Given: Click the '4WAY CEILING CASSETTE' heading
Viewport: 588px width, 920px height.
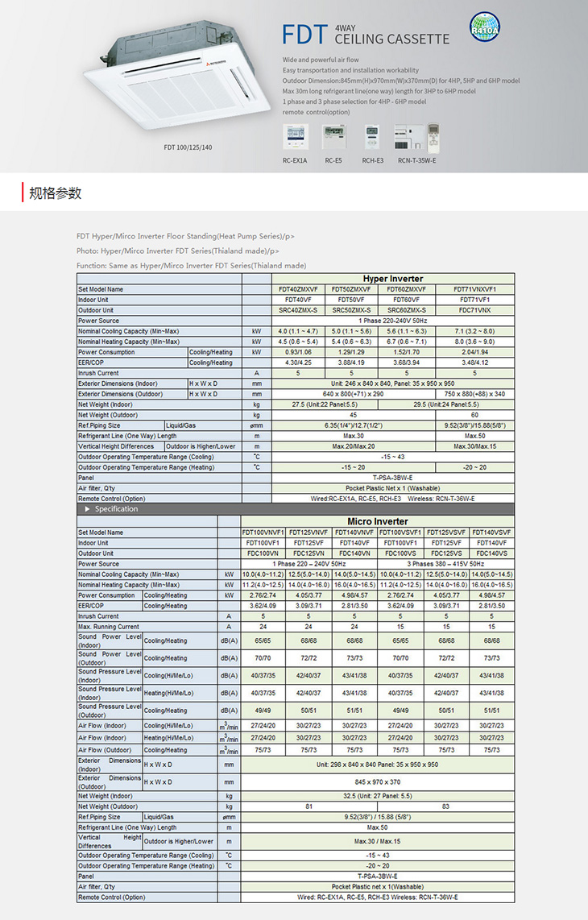Looking at the screenshot, I should coord(392,35).
